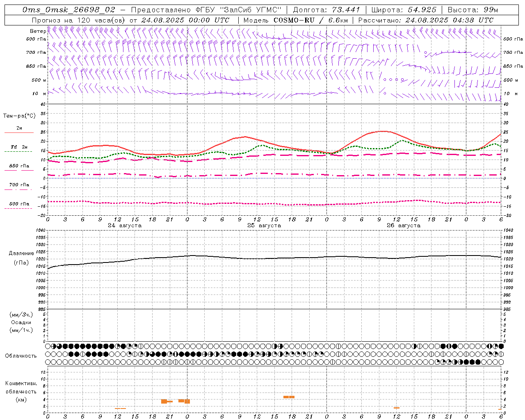Click "500 м" wind level label on the left
The width and height of the screenshot is (525, 420).
(39, 80)
